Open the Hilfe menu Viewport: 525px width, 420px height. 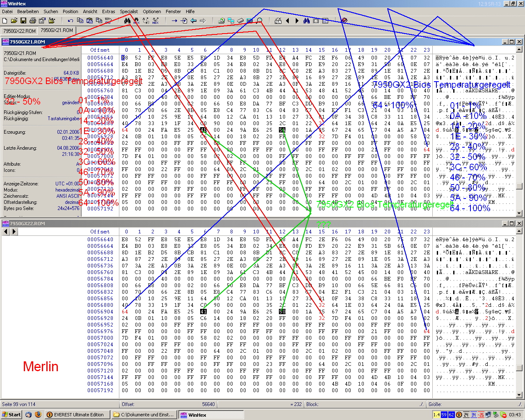pyautogui.click(x=190, y=11)
